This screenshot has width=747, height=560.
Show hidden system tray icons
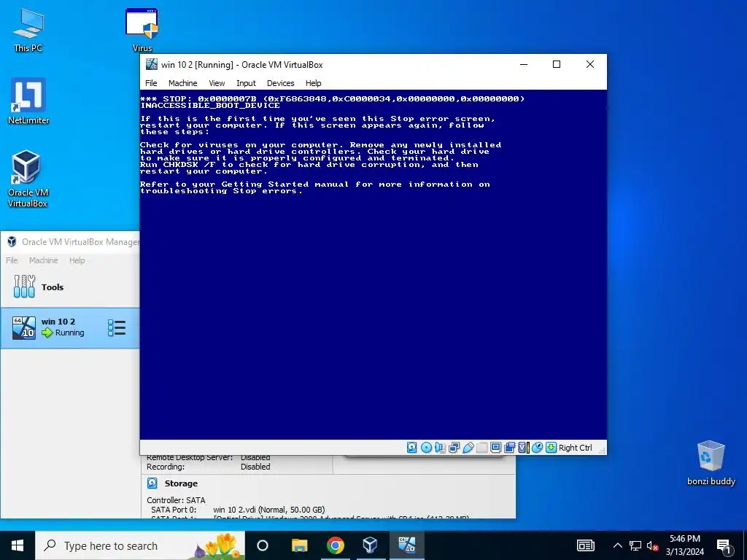(617, 545)
